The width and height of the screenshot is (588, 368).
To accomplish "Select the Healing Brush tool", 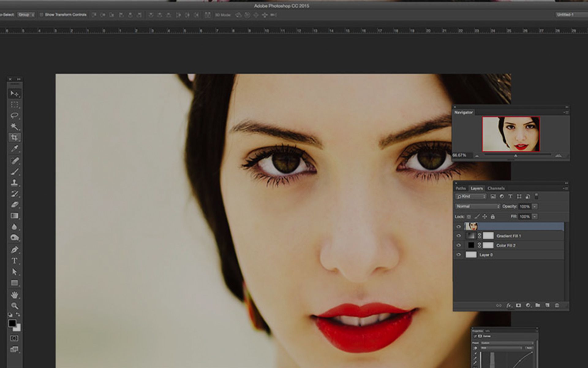I will click(x=14, y=161).
